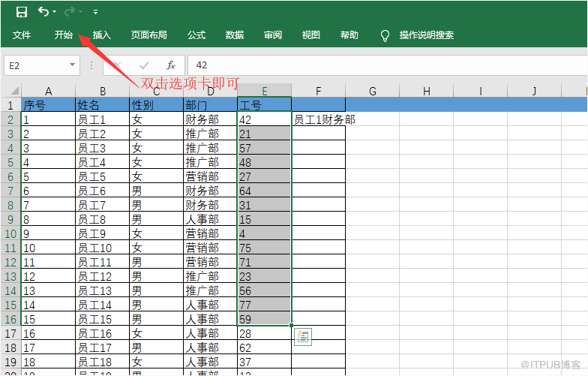Click the lightbulb Tell Me icon
The width and height of the screenshot is (588, 376).
[x=385, y=35]
